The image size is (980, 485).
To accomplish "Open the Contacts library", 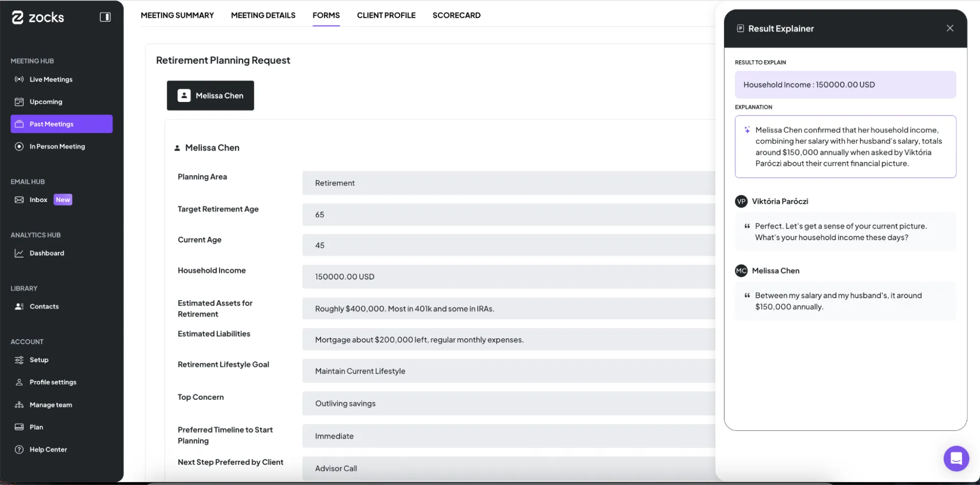I will click(x=44, y=306).
